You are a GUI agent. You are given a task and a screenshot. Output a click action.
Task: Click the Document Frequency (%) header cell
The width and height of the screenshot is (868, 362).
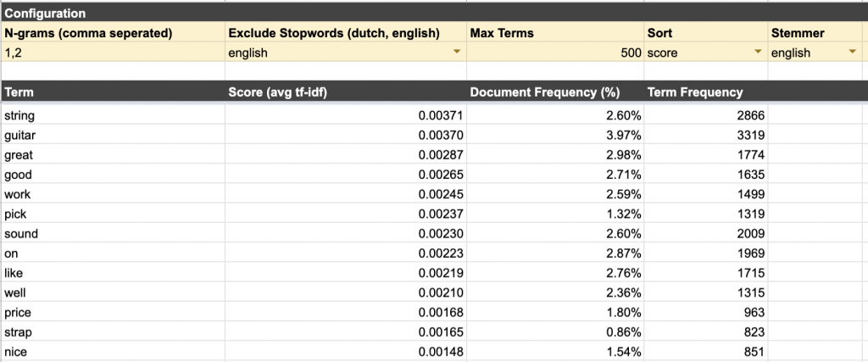(x=555, y=92)
